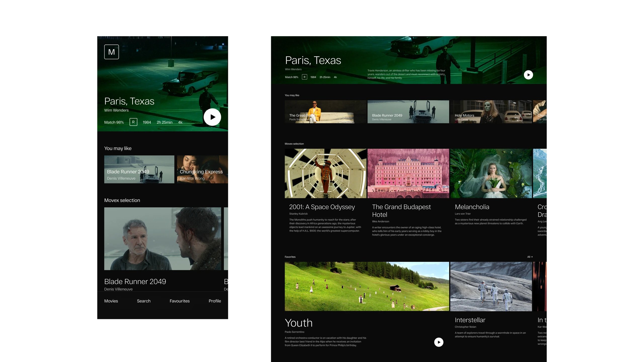
Task: Open the Blade Runner 2049 card under mobile You may like
Action: (x=139, y=169)
